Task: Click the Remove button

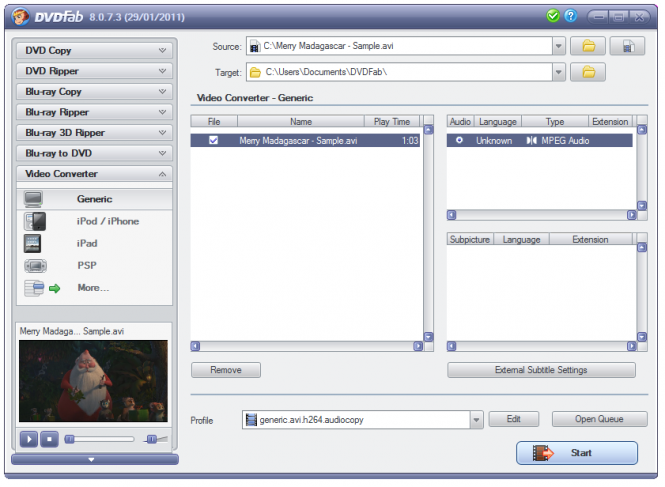Action: click(x=226, y=370)
